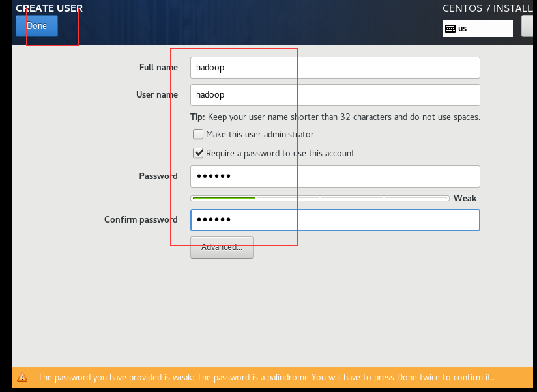
Task: Enable Make this user administrator checkbox
Action: click(198, 134)
